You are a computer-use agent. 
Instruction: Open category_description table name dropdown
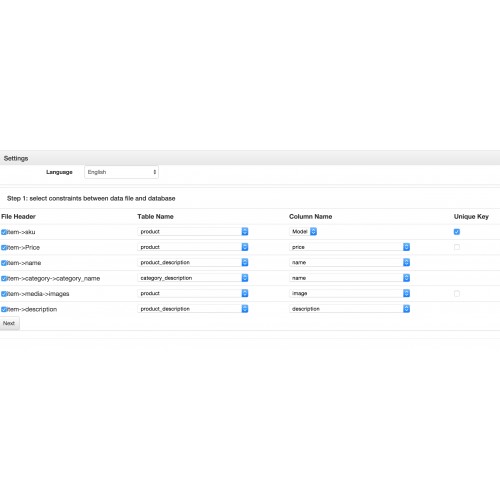(193, 278)
